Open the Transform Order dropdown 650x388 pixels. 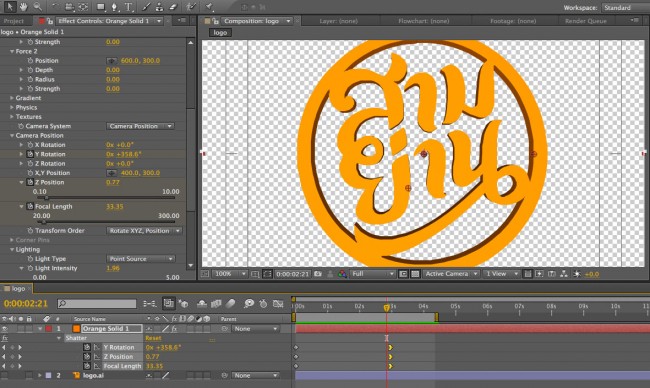click(x=144, y=231)
